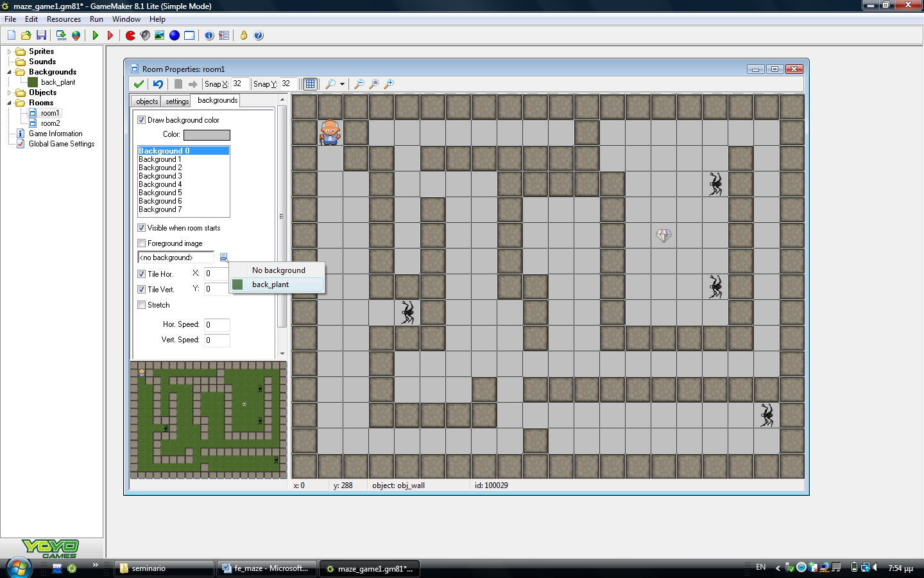Select Background 1 in list
The height and width of the screenshot is (578, 924).
coord(184,159)
